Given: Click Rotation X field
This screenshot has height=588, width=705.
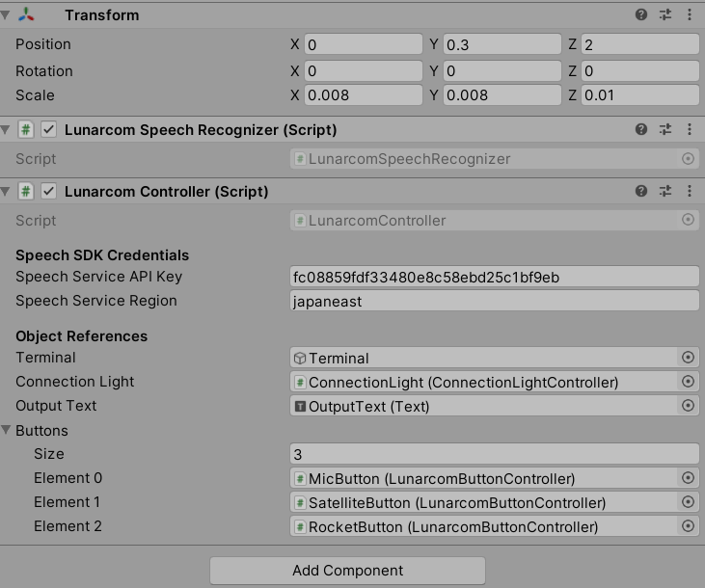Looking at the screenshot, I should click(x=364, y=71).
